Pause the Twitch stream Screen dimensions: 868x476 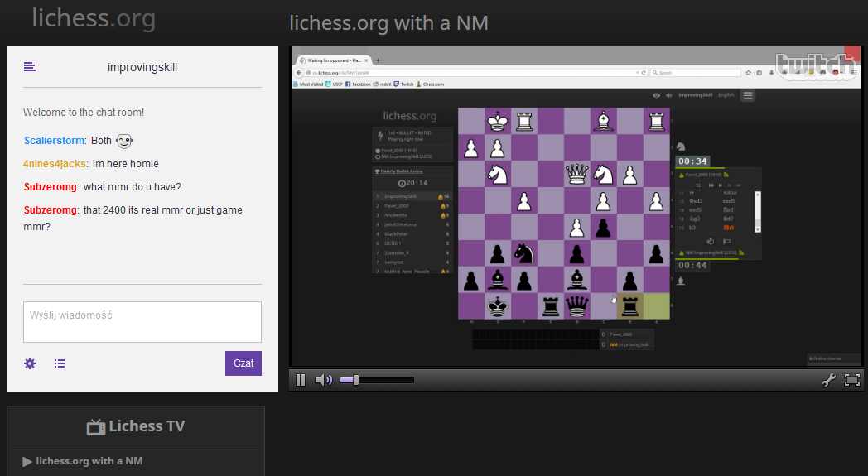point(301,380)
